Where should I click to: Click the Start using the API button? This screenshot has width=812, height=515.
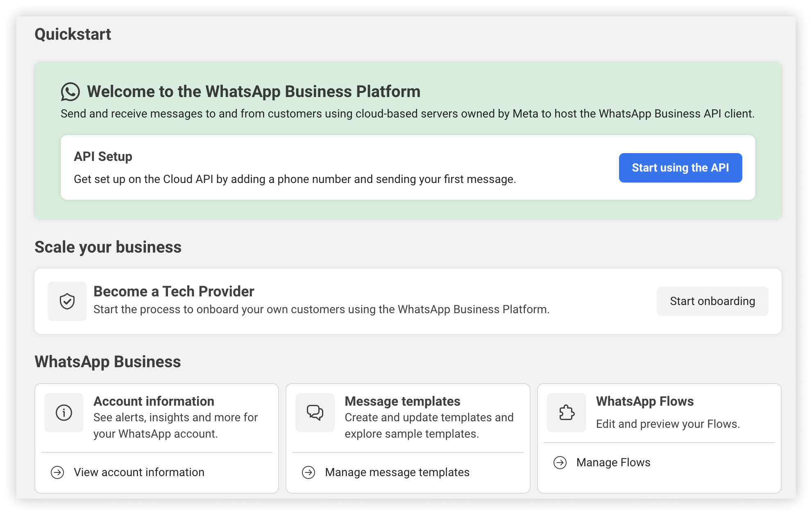[x=680, y=167]
